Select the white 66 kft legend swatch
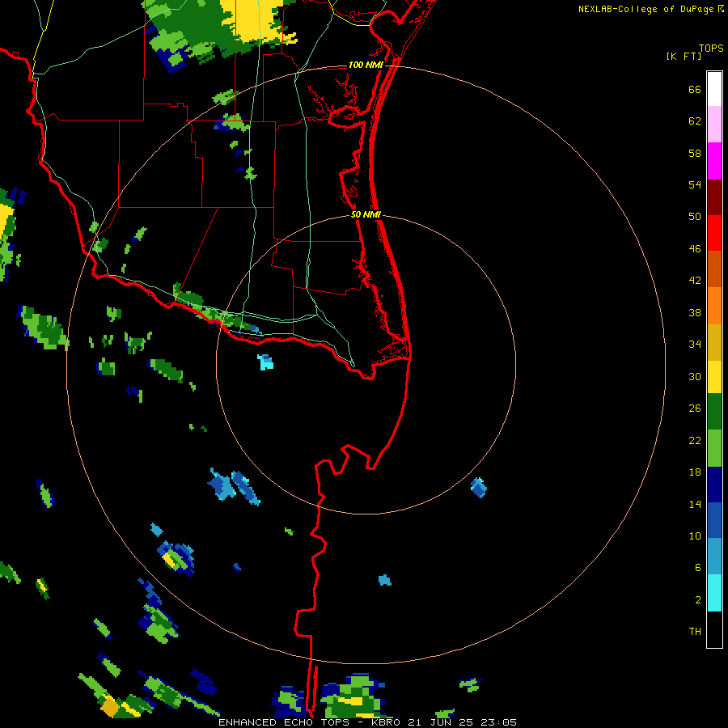The image size is (728, 728). (x=714, y=89)
